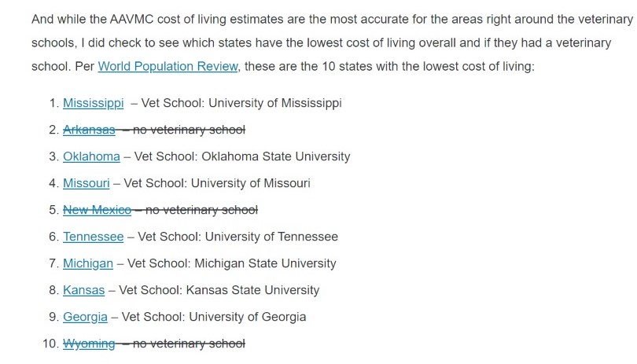Click 'Kansas State University' text
637x364 pixels.
pos(252,290)
